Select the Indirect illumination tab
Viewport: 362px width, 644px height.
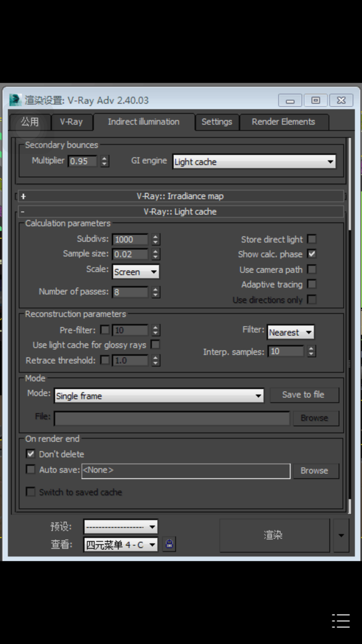pos(144,121)
